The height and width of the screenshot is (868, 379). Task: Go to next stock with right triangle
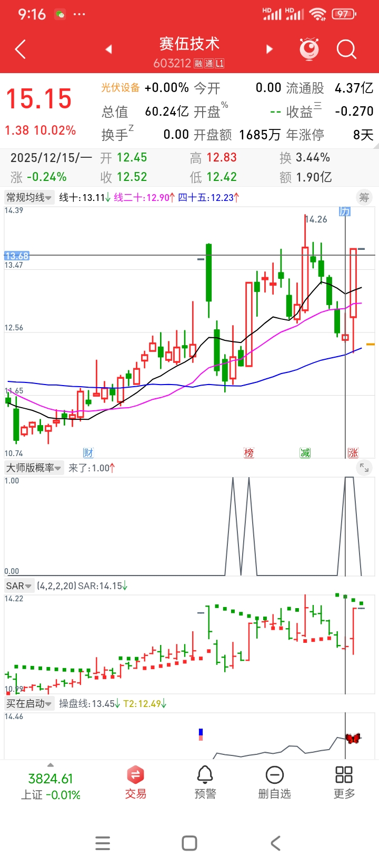point(270,49)
